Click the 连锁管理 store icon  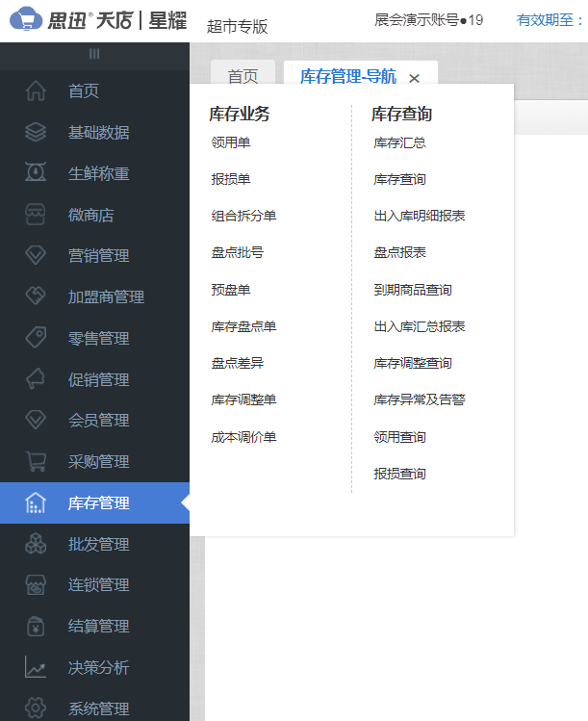(36, 584)
